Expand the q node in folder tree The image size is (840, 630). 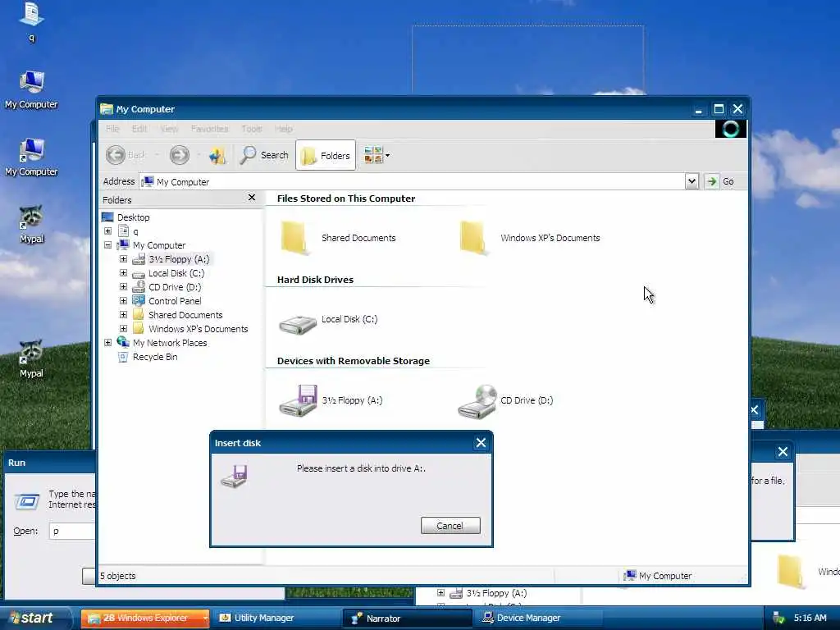coord(107,231)
